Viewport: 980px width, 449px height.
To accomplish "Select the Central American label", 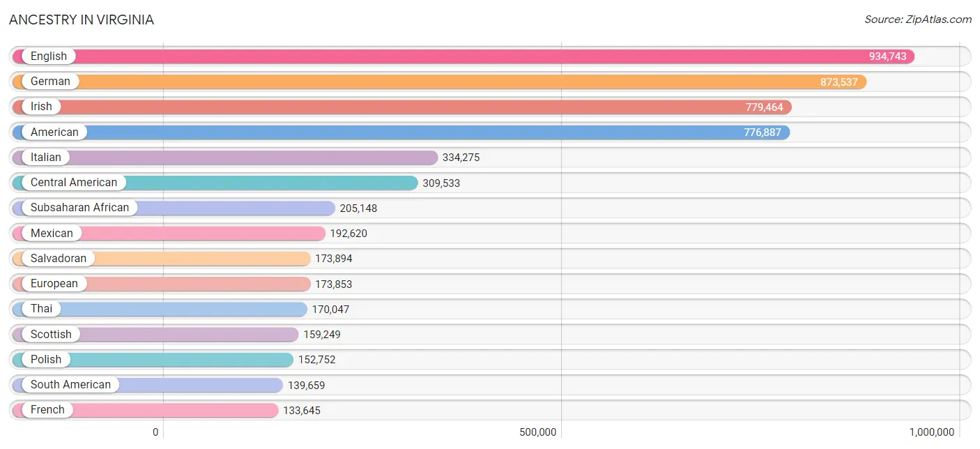I will point(73,183).
